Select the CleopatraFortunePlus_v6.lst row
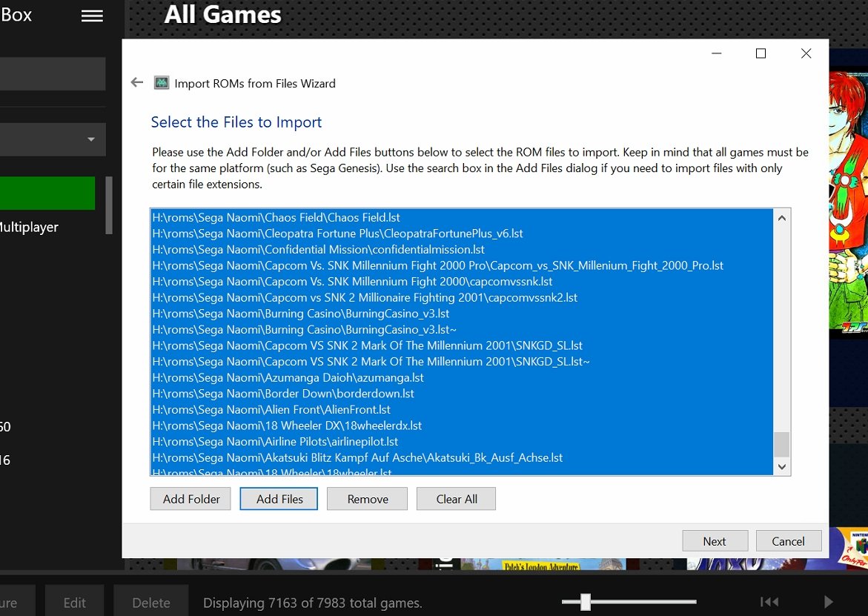This screenshot has width=868, height=616. tap(462, 234)
